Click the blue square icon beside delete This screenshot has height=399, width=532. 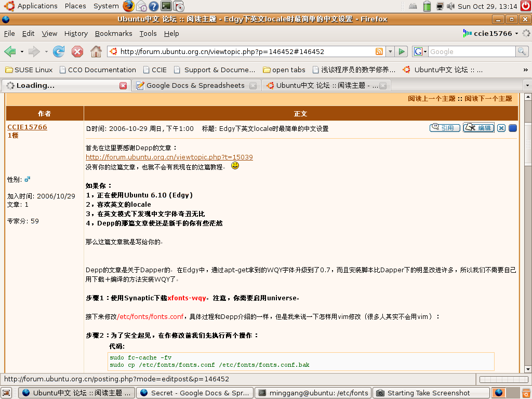point(513,128)
